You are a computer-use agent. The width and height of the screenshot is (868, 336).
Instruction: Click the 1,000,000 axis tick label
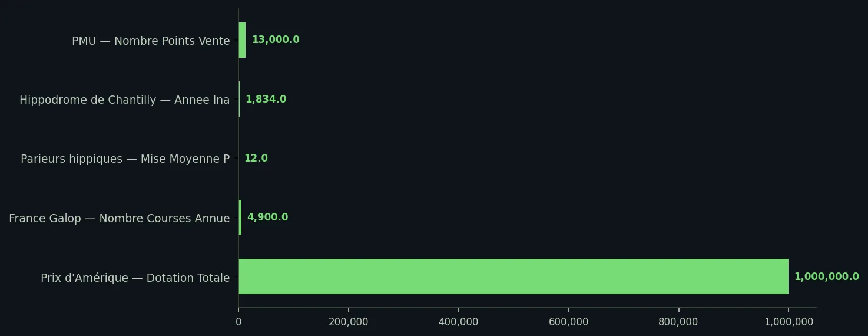click(789, 322)
